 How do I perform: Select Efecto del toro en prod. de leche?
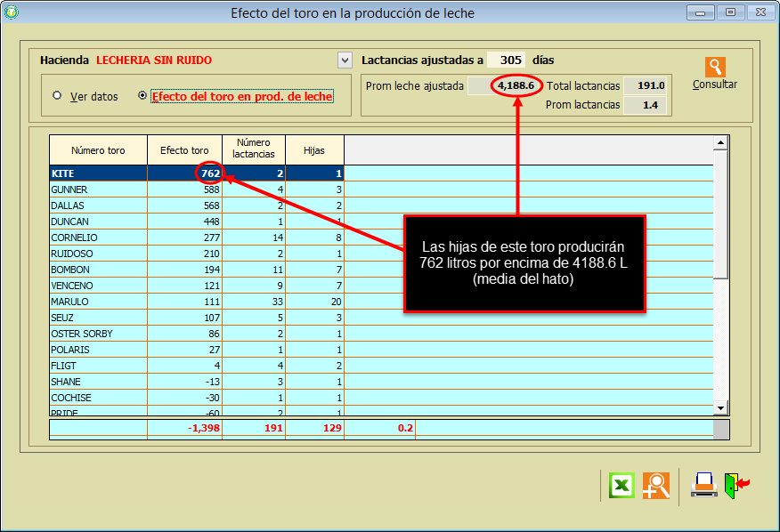tap(142, 96)
